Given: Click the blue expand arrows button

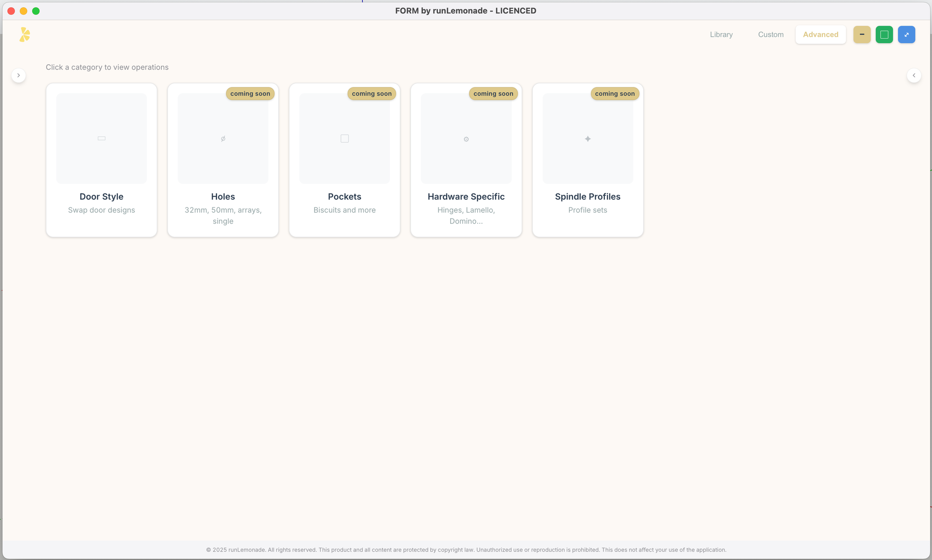Looking at the screenshot, I should tap(906, 34).
